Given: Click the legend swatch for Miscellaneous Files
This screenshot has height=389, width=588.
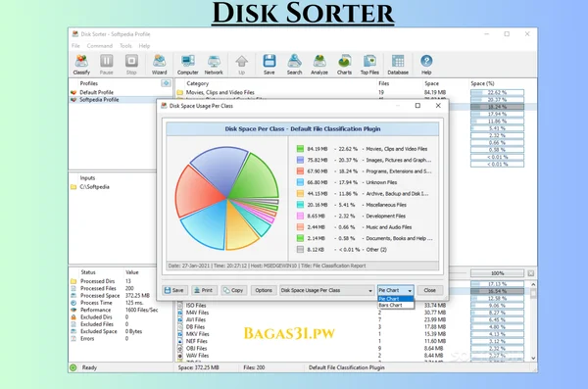Looking at the screenshot, I should point(300,205).
